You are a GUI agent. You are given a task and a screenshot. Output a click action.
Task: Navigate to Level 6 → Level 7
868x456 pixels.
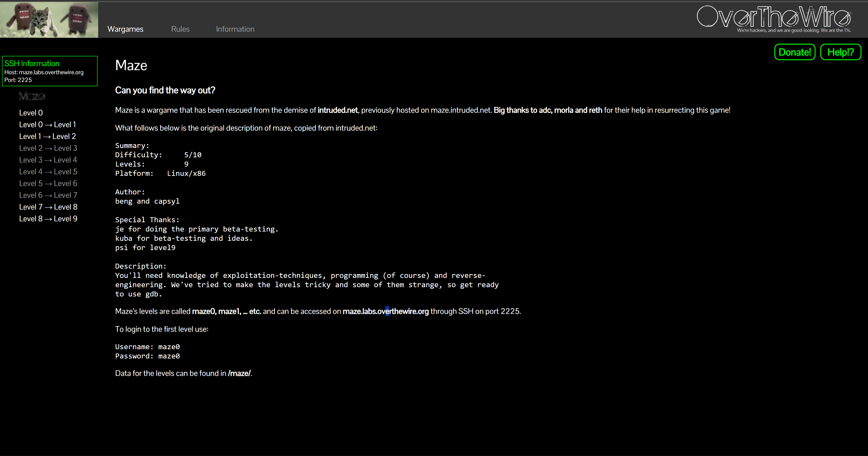tap(48, 195)
